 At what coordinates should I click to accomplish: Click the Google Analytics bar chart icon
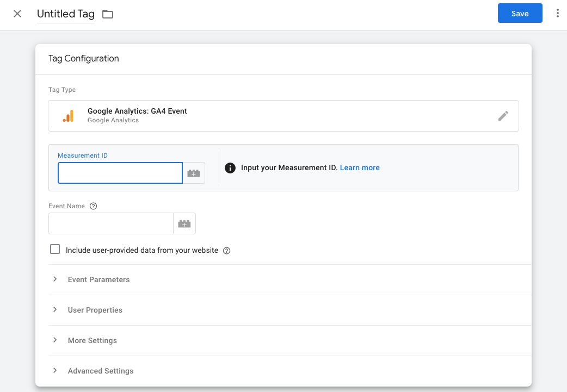click(x=69, y=116)
